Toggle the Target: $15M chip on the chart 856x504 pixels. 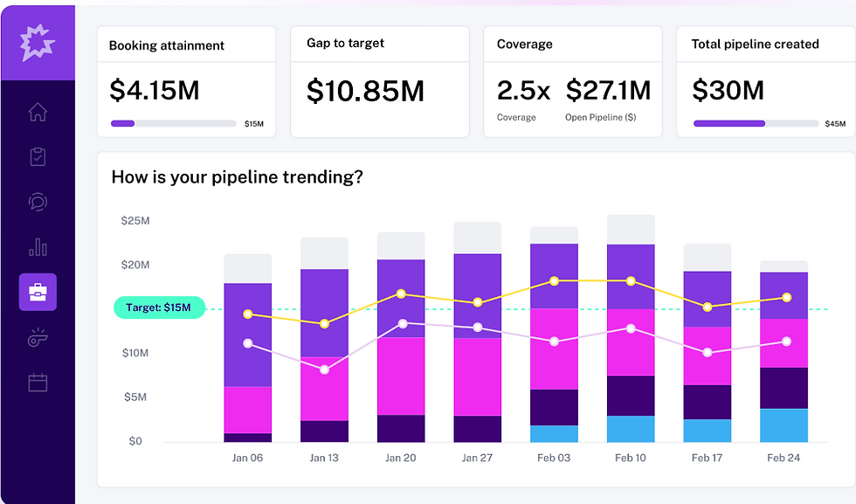pyautogui.click(x=159, y=307)
